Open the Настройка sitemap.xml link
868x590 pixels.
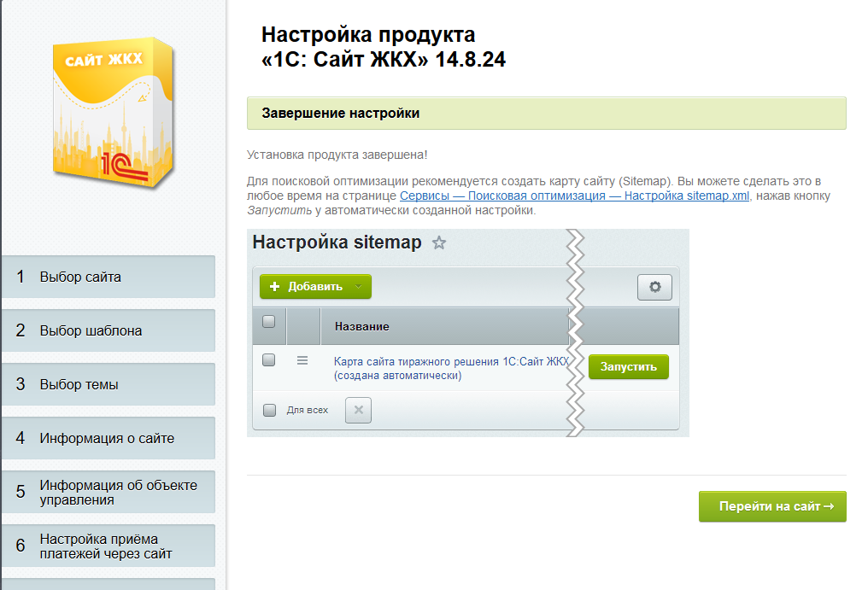click(x=574, y=196)
